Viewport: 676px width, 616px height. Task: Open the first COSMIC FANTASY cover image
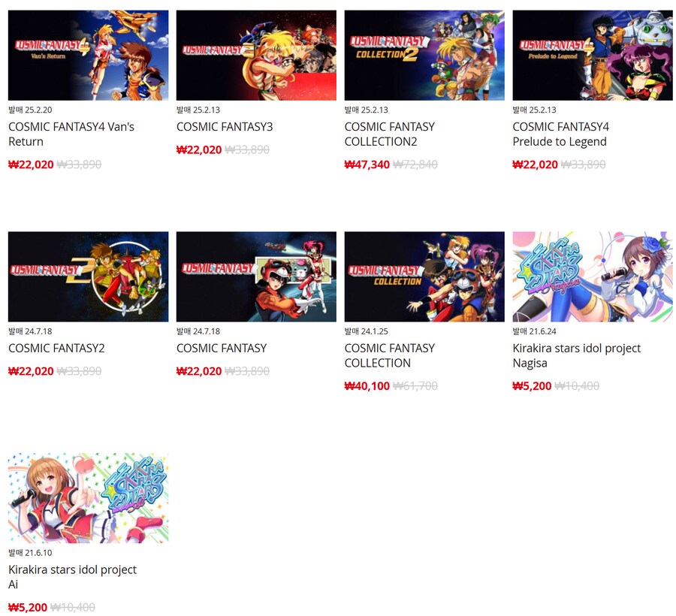coord(256,276)
